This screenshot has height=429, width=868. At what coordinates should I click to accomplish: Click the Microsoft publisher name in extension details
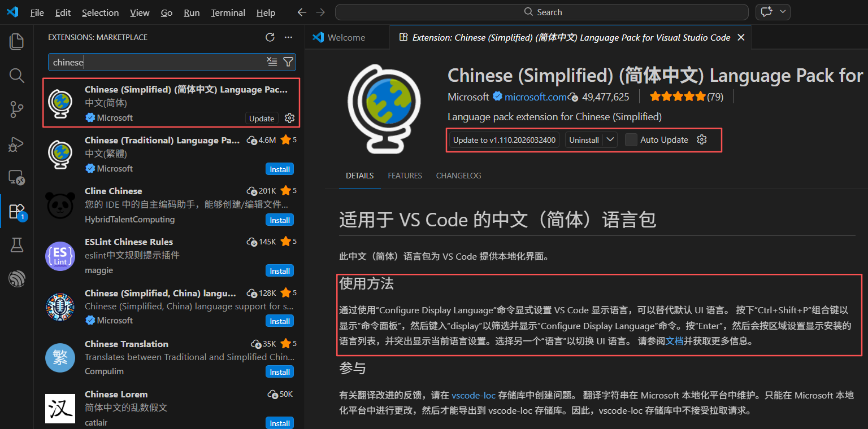468,97
